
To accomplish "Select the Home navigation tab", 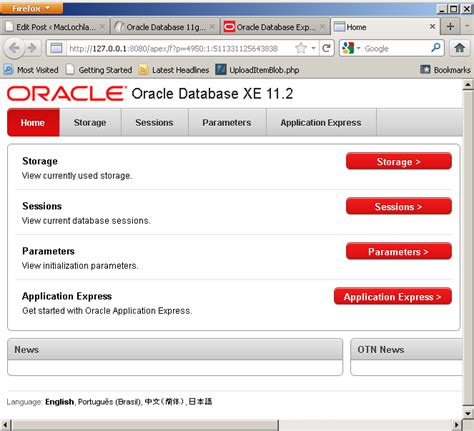I will click(33, 122).
